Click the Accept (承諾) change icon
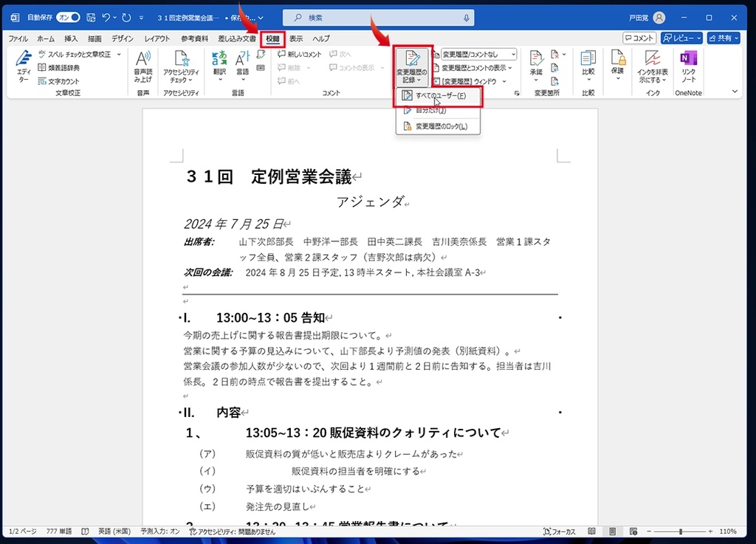 [536, 59]
